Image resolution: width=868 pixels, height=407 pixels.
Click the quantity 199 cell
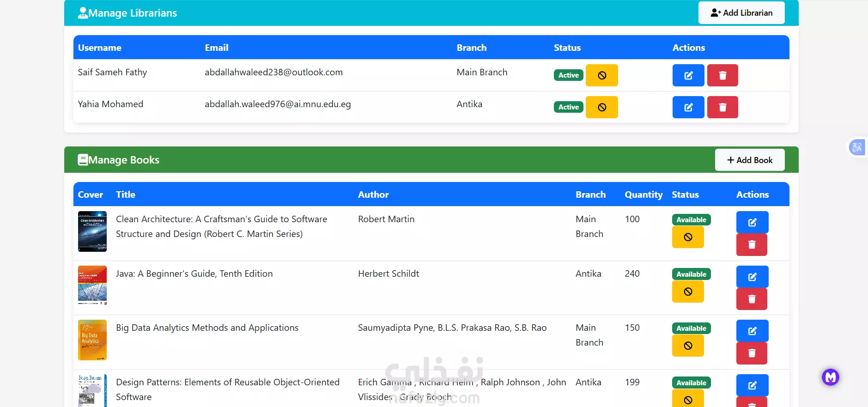pos(632,383)
